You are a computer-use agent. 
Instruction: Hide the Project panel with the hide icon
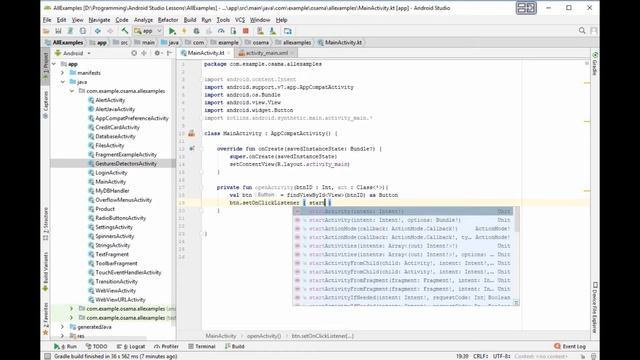[169, 53]
